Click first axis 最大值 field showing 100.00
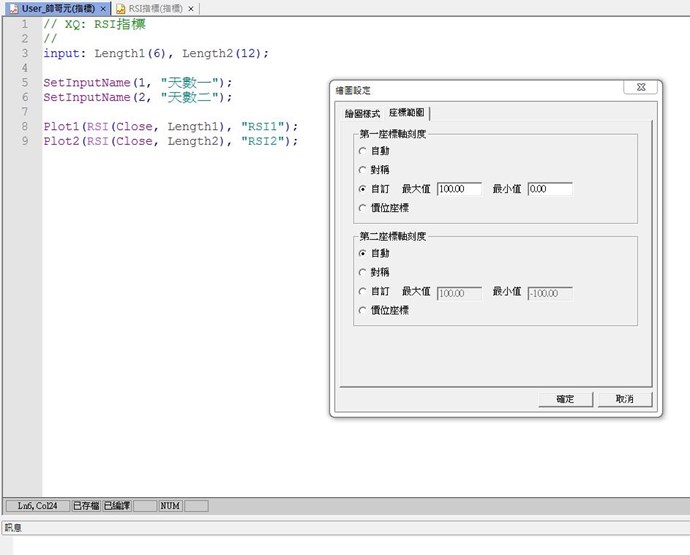The image size is (690, 555). pyautogui.click(x=459, y=188)
